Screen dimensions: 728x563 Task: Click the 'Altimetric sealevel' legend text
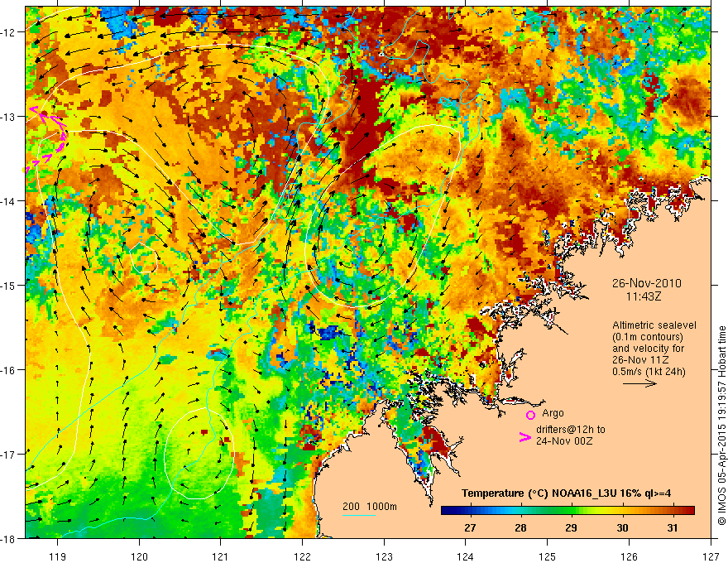coord(654,325)
